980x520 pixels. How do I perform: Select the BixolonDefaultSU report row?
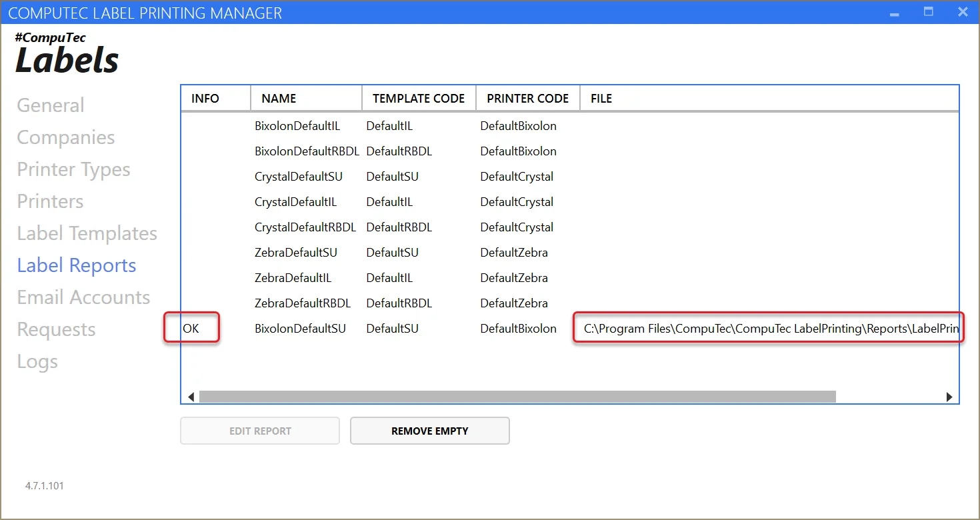[300, 329]
